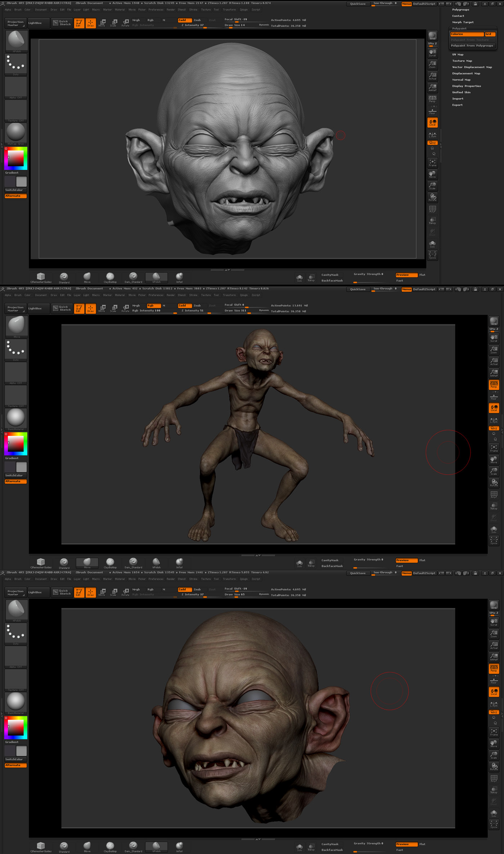Activate Edit mode in the gray-head window
Image resolution: width=504 pixels, height=854 pixels.
(79, 23)
